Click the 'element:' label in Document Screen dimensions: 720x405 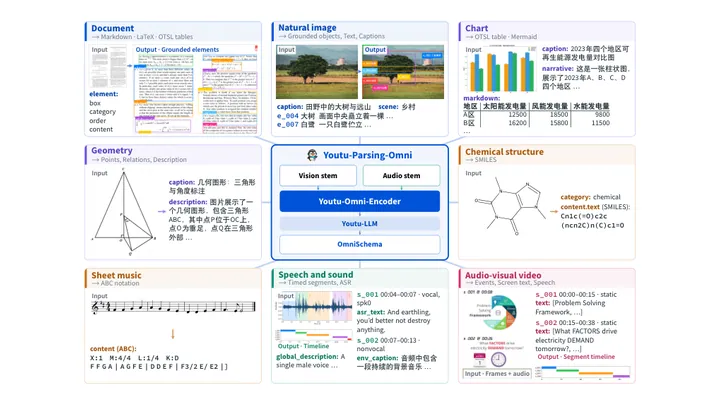(x=104, y=94)
